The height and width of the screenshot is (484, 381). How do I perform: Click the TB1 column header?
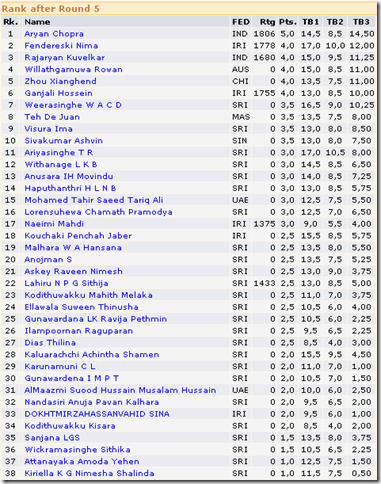(310, 22)
